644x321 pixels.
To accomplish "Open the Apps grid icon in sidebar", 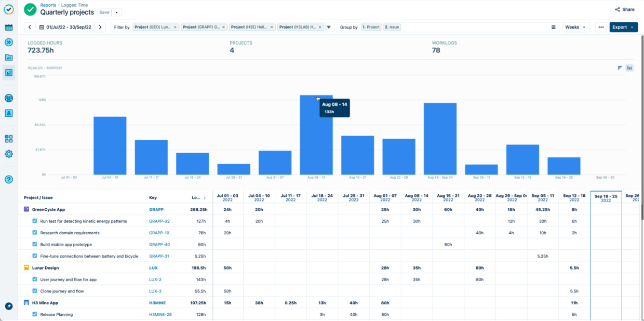I will [x=9, y=139].
